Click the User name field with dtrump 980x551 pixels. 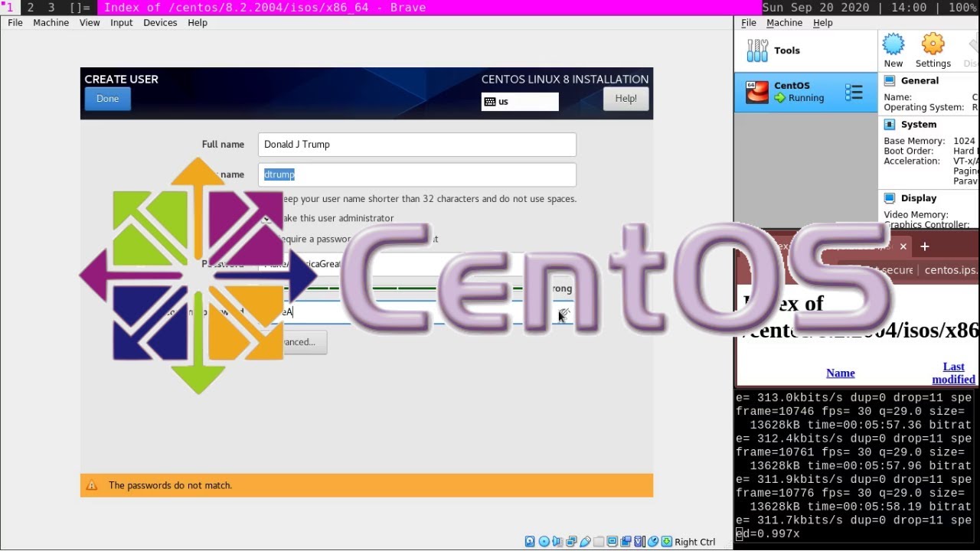click(x=417, y=174)
